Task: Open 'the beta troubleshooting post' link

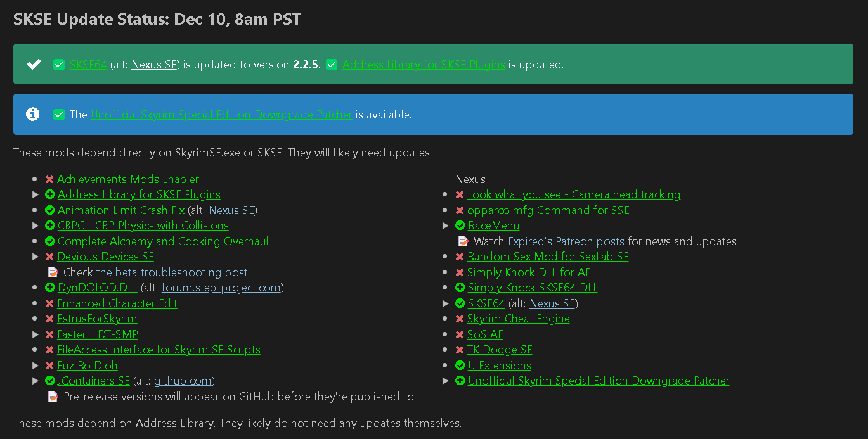Action: [x=172, y=272]
